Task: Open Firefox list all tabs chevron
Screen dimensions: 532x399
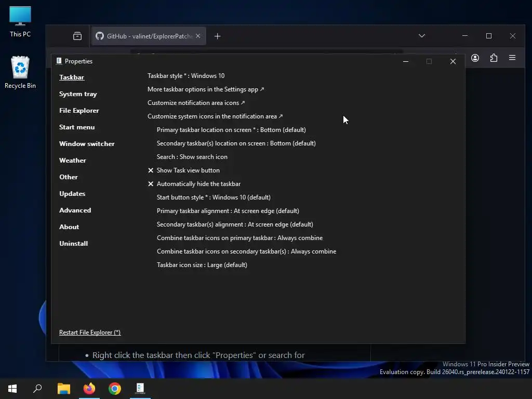Action: [x=422, y=36]
